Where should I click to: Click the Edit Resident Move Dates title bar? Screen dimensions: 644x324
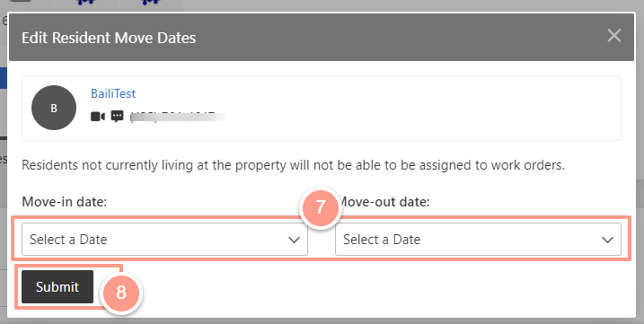pyautogui.click(x=322, y=38)
